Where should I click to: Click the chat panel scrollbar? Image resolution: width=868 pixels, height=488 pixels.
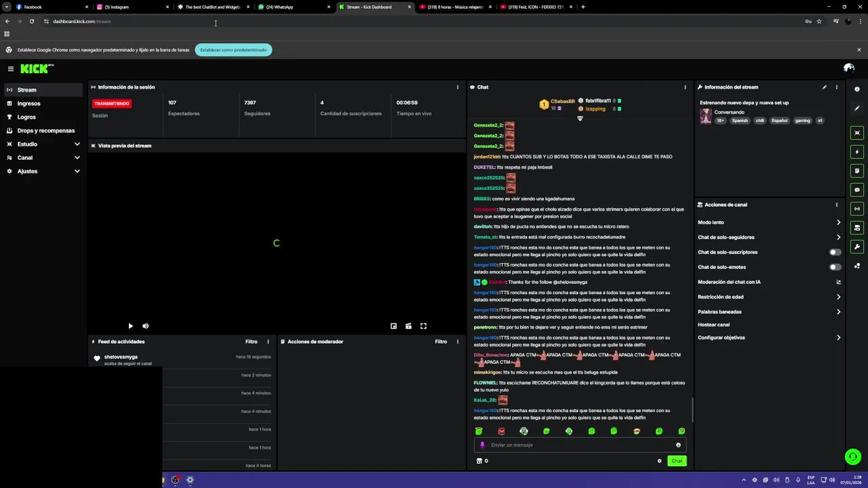pyautogui.click(x=692, y=409)
